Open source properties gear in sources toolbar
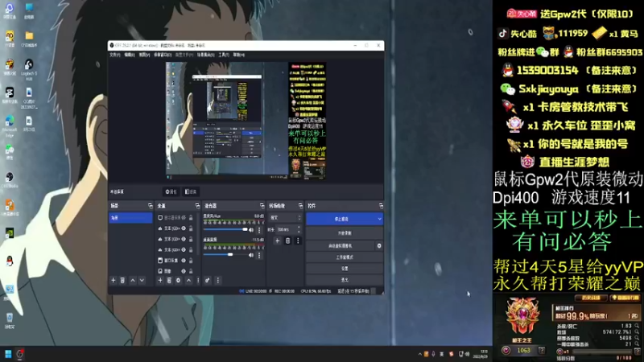This screenshot has width=644, height=362. tap(178, 280)
